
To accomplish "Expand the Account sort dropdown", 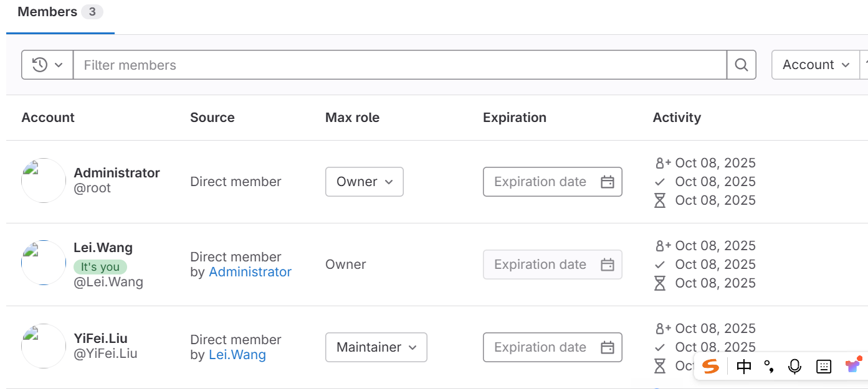I will click(x=816, y=65).
